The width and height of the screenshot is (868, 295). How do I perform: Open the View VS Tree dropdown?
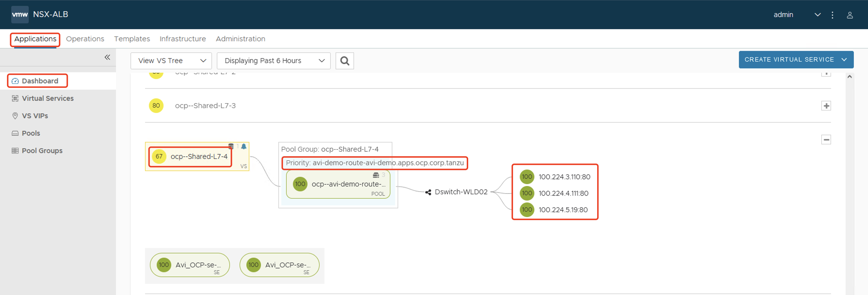[x=171, y=61]
